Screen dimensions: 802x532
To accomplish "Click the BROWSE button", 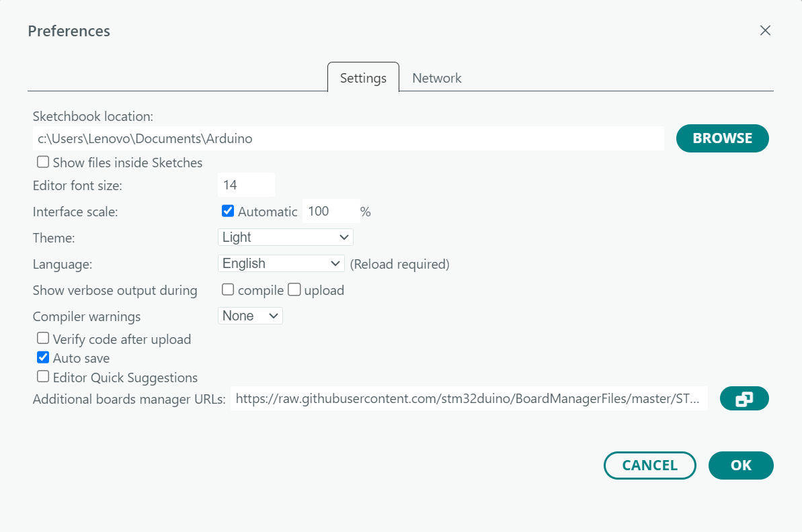I will [722, 138].
